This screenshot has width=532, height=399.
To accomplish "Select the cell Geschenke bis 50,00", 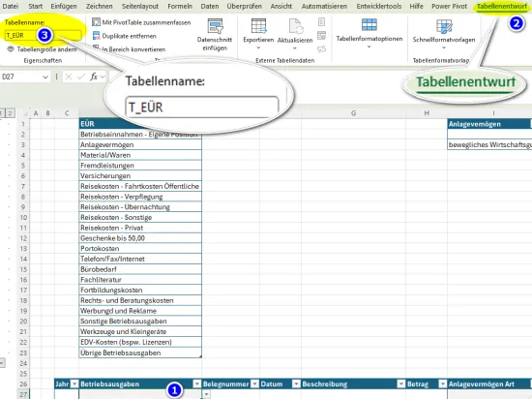I will pyautogui.click(x=140, y=238).
